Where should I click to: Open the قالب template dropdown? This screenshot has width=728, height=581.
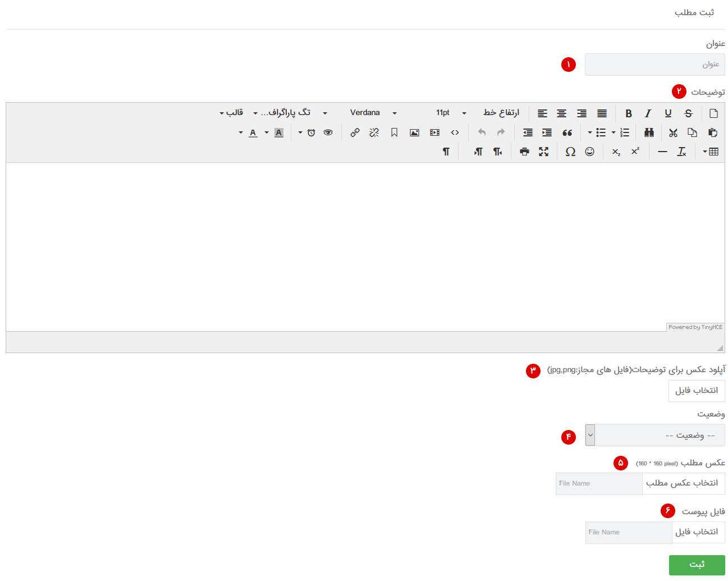tap(231, 113)
